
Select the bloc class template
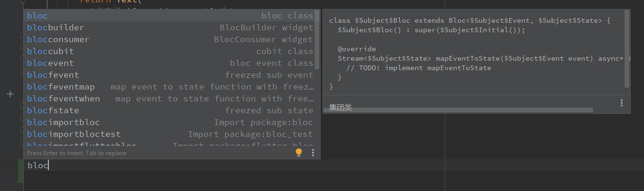(x=170, y=16)
